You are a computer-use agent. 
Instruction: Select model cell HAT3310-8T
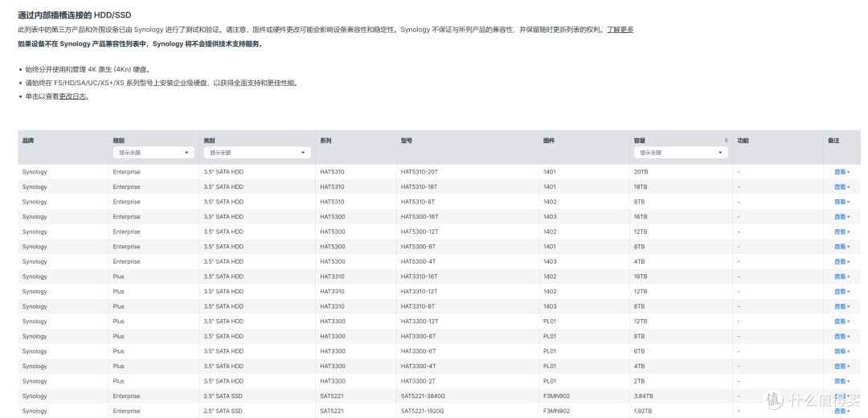click(x=418, y=307)
